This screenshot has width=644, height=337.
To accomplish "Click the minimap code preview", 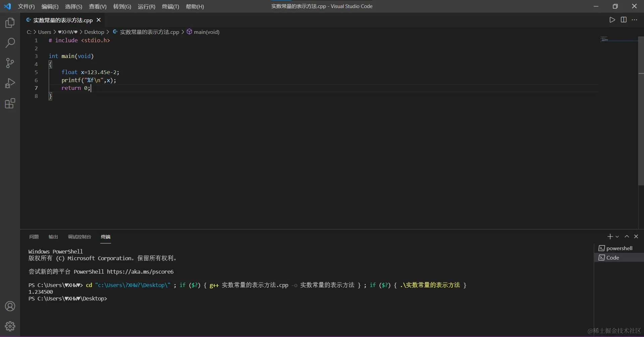I will [604, 39].
